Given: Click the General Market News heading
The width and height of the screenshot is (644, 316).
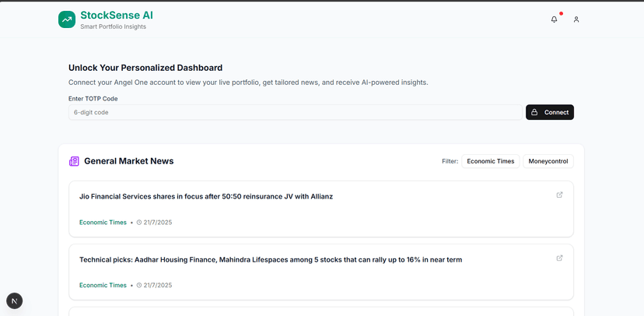Looking at the screenshot, I should pyautogui.click(x=128, y=161).
